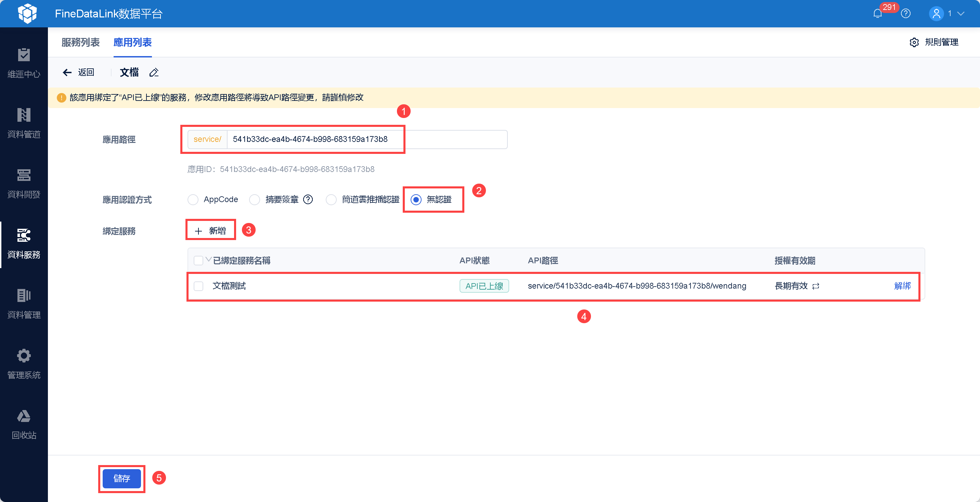Image resolution: width=980 pixels, height=502 pixels.
Task: Check the 文檔測試 service row checkbox
Action: click(198, 286)
